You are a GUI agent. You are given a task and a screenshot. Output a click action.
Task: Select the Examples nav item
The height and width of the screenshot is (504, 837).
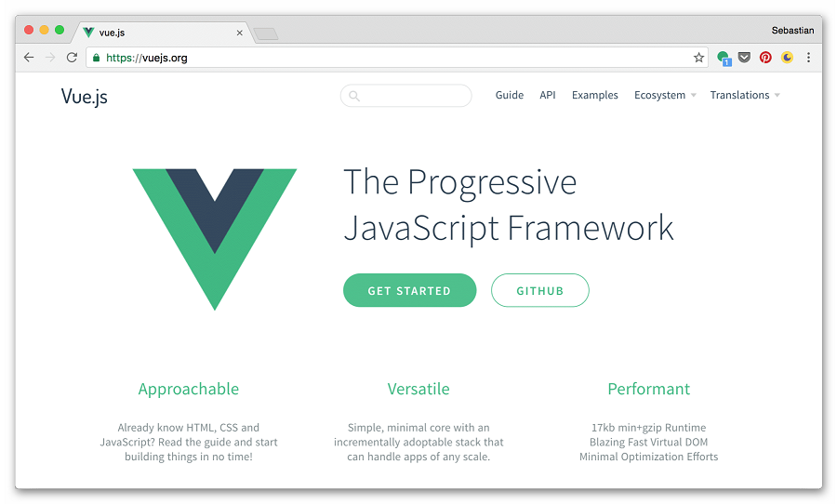click(x=594, y=95)
